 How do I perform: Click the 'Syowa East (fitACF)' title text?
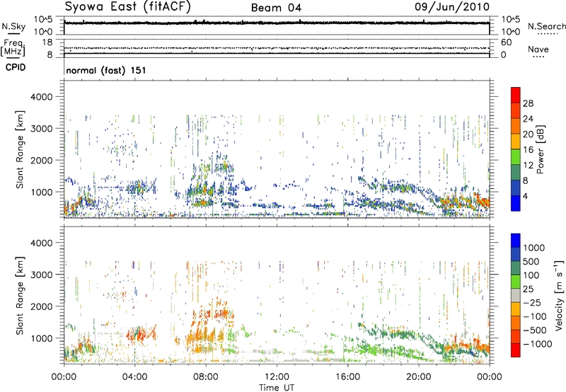coord(127,7)
